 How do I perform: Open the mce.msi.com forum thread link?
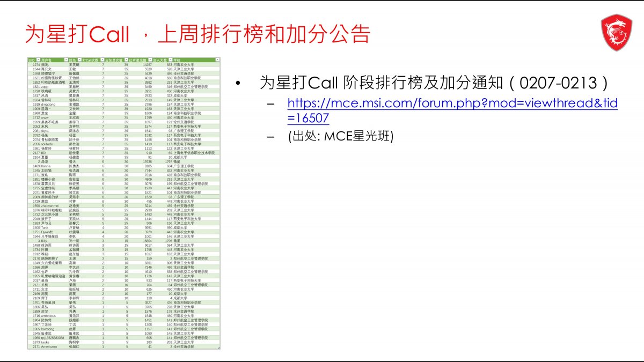[x=452, y=110]
